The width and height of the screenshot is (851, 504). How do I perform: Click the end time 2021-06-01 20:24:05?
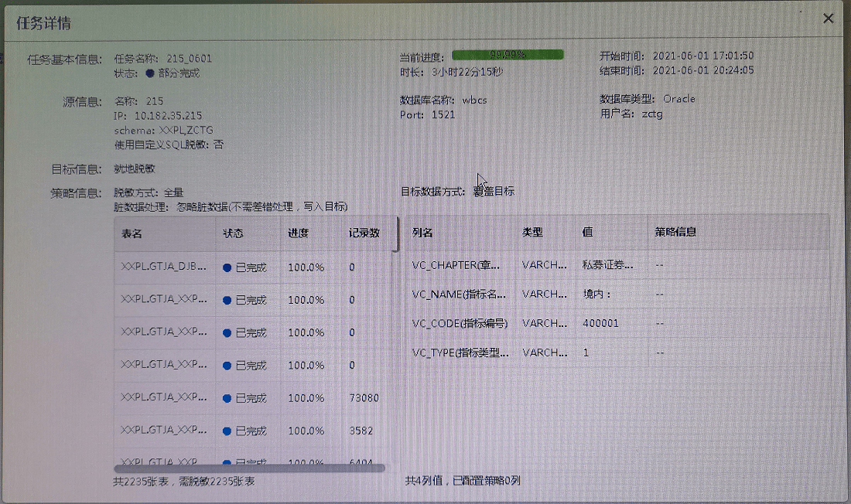tap(702, 70)
